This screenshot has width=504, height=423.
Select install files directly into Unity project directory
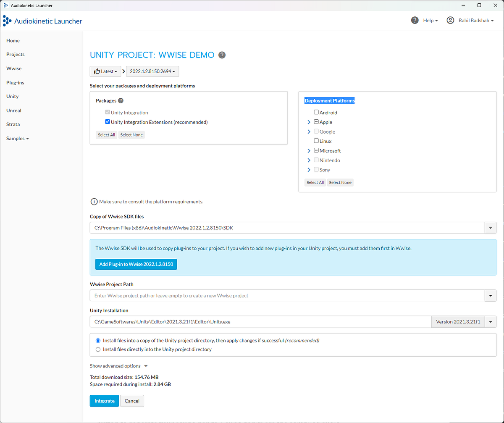coord(98,349)
